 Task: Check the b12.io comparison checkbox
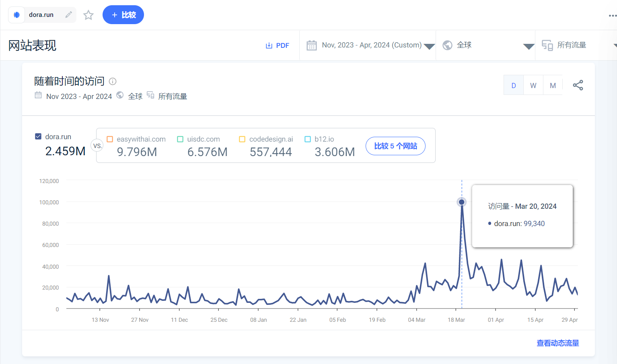[x=308, y=139]
